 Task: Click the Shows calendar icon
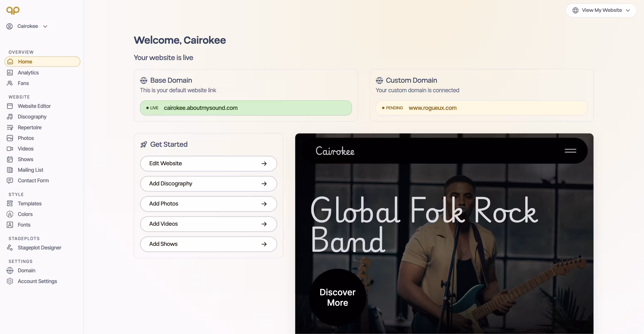10,159
